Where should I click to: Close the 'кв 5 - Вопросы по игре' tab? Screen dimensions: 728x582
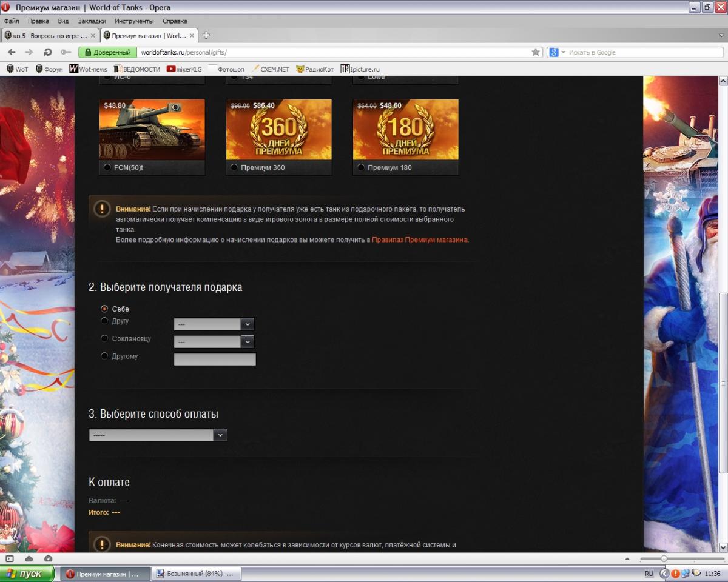(93, 36)
